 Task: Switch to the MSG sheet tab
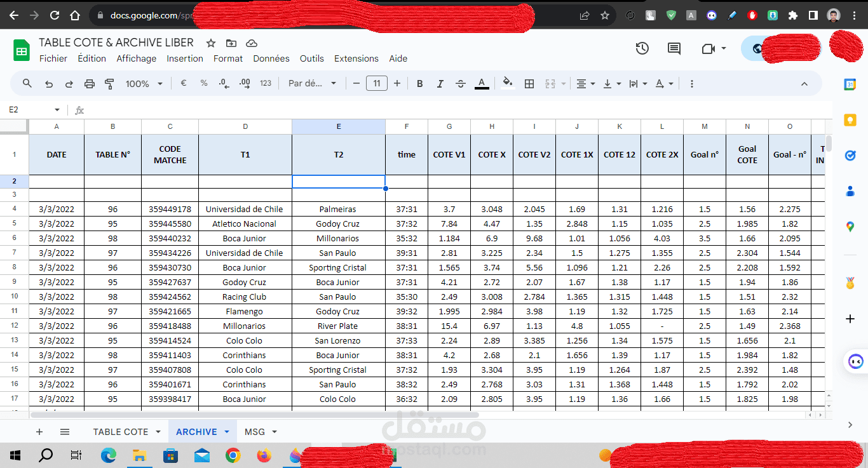tap(255, 432)
